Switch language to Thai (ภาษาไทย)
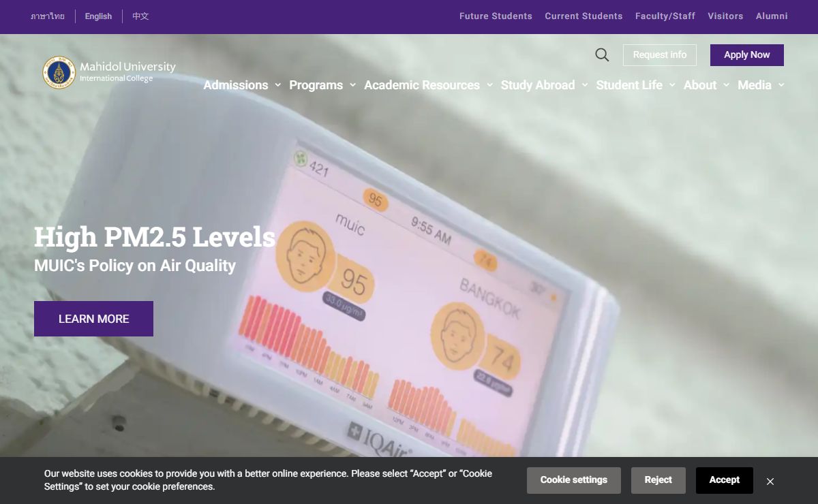 point(48,16)
